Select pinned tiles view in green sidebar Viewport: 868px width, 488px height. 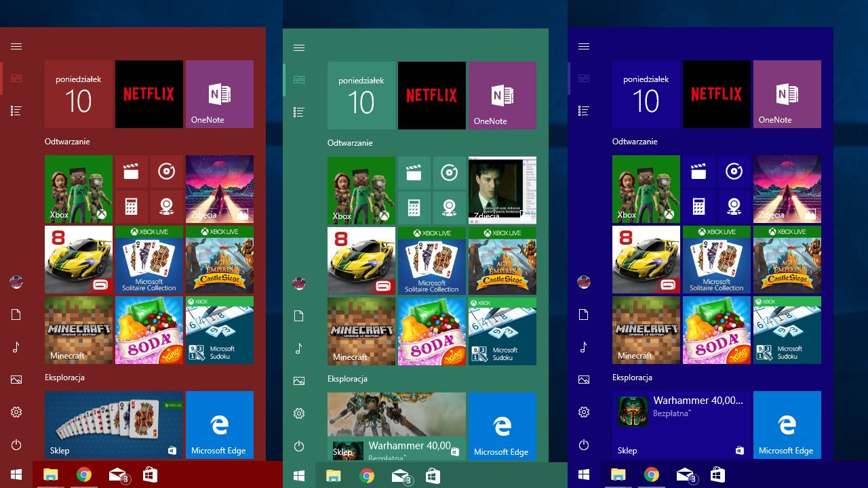point(299,80)
